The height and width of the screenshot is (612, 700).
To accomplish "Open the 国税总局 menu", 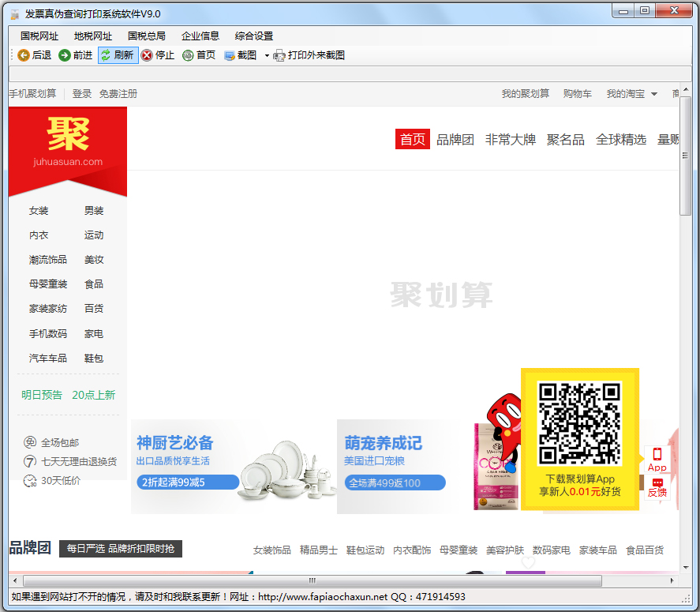I will [147, 36].
